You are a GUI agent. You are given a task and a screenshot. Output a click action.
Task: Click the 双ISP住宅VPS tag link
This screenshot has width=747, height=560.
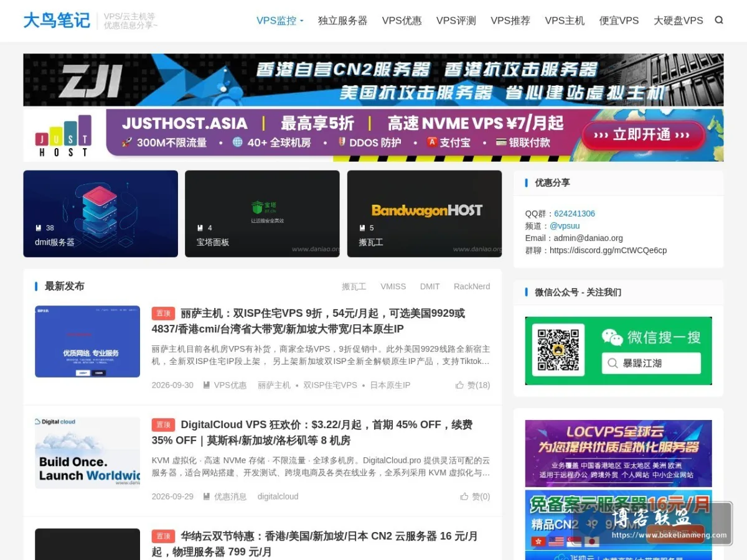[x=330, y=385]
